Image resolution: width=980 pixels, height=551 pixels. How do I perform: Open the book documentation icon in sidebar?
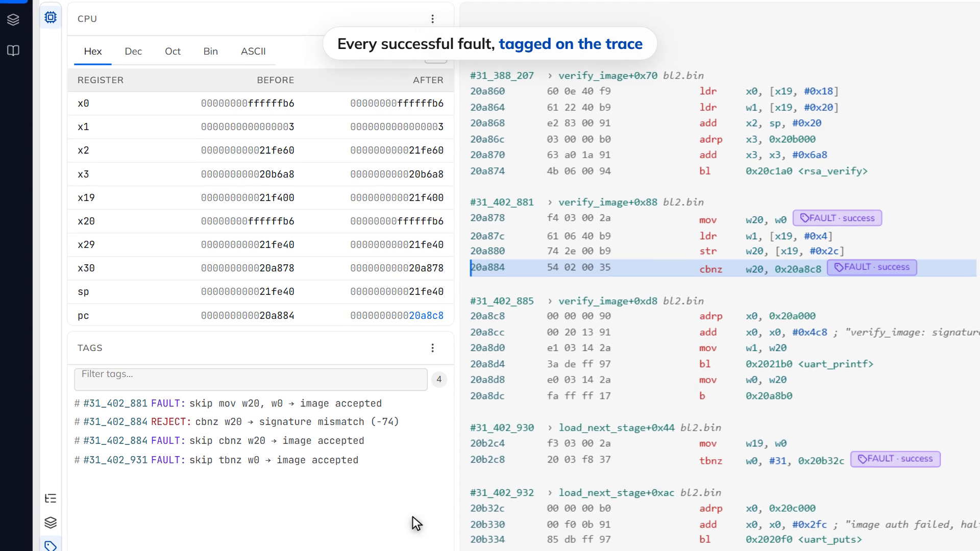(13, 51)
